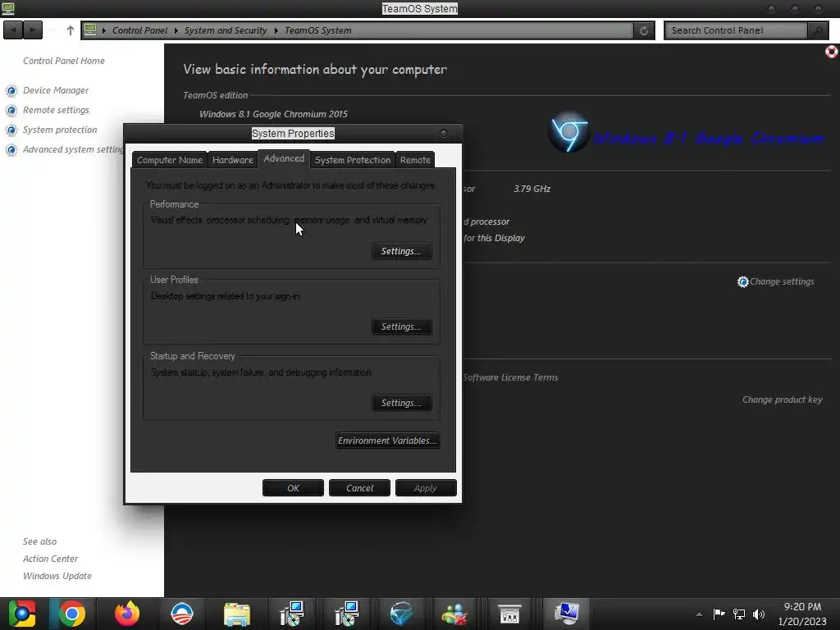Open the network tray icon

point(739,614)
